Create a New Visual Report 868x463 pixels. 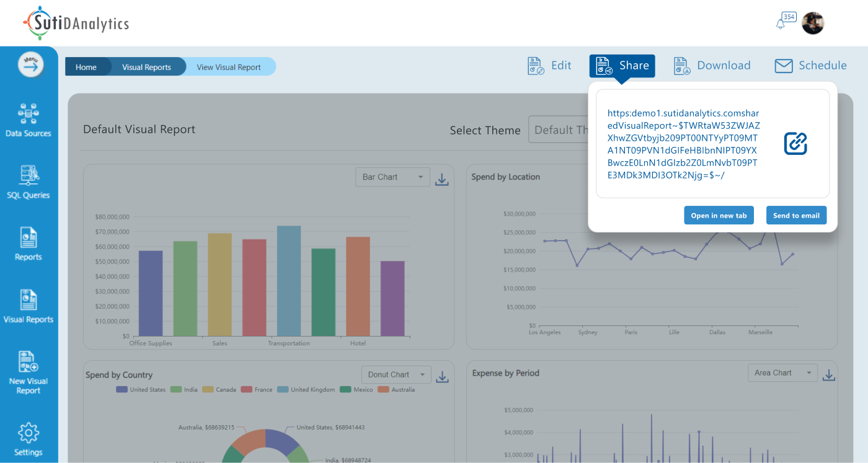(x=29, y=372)
